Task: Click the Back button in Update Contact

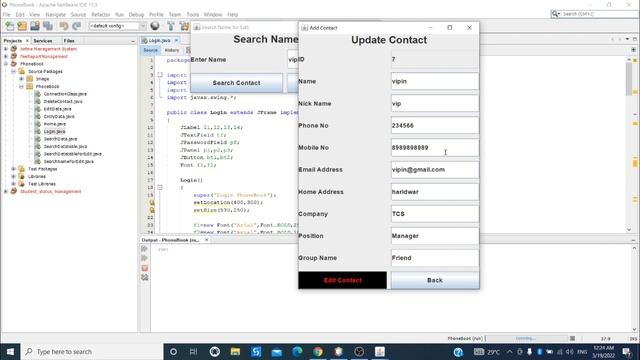Action: click(435, 280)
